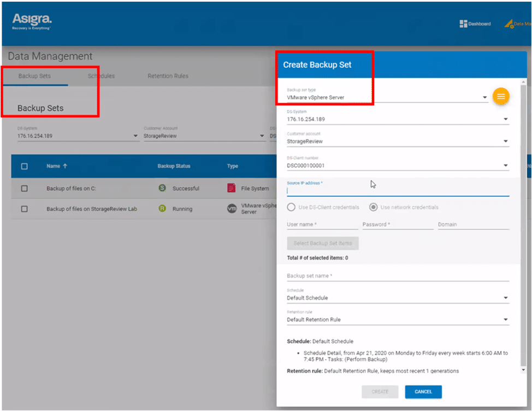Open the Customer account dropdown in dialog
The width and height of the screenshot is (532, 411).
(x=398, y=141)
